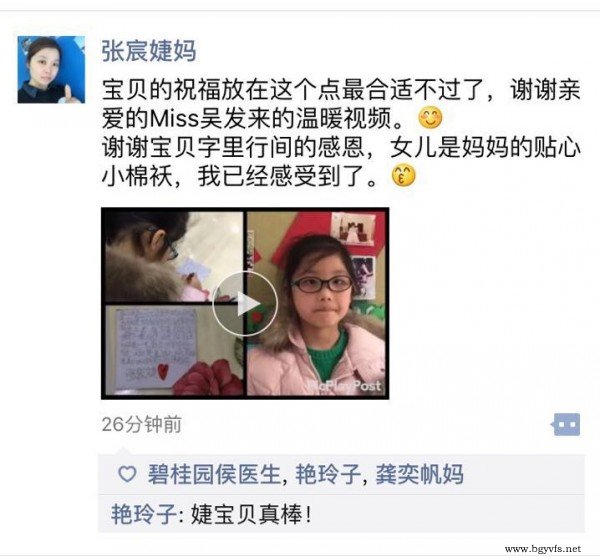This screenshot has width=600, height=556.
Task: Open 艳玲子 profile in the likes list
Action: point(328,474)
